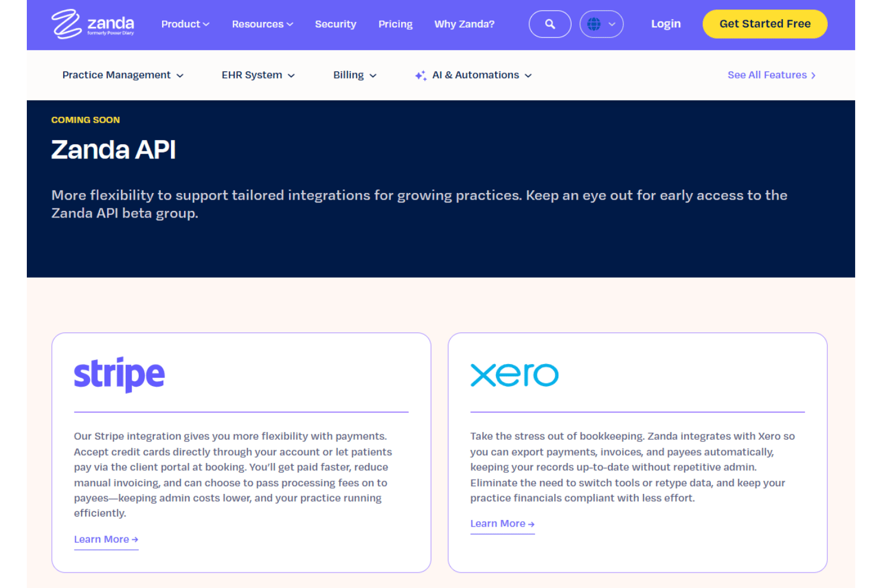The height and width of the screenshot is (588, 882).
Task: Open the Pricing page
Action: pyautogui.click(x=395, y=24)
